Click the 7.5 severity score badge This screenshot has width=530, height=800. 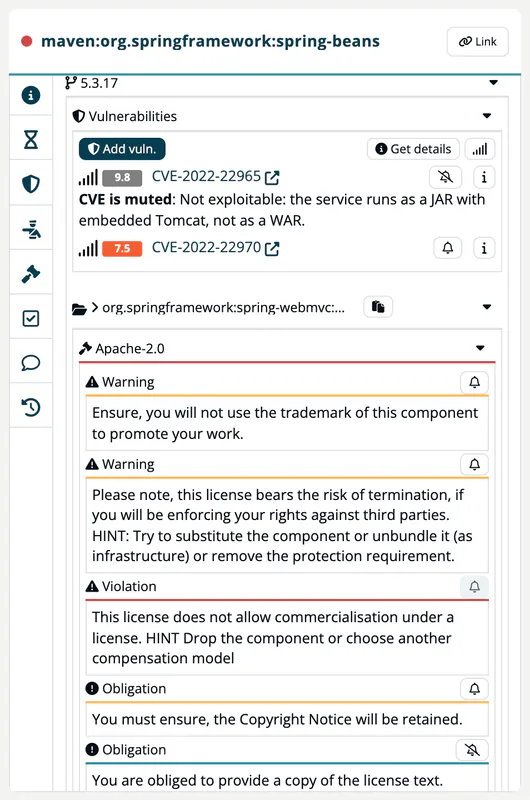click(x=122, y=248)
